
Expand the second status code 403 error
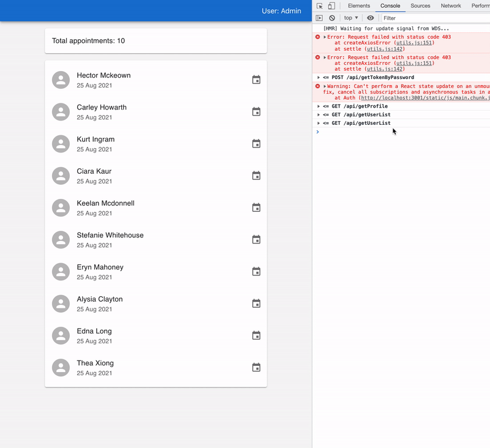click(x=325, y=58)
